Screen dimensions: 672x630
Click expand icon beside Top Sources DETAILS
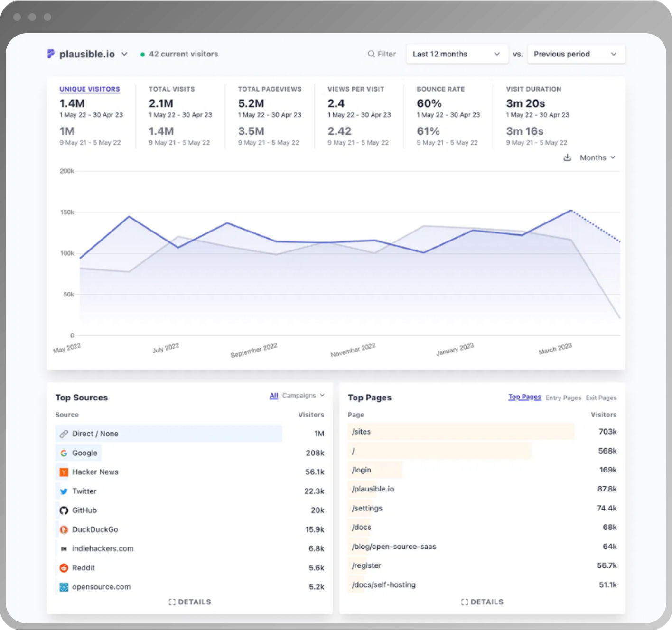pos(172,602)
